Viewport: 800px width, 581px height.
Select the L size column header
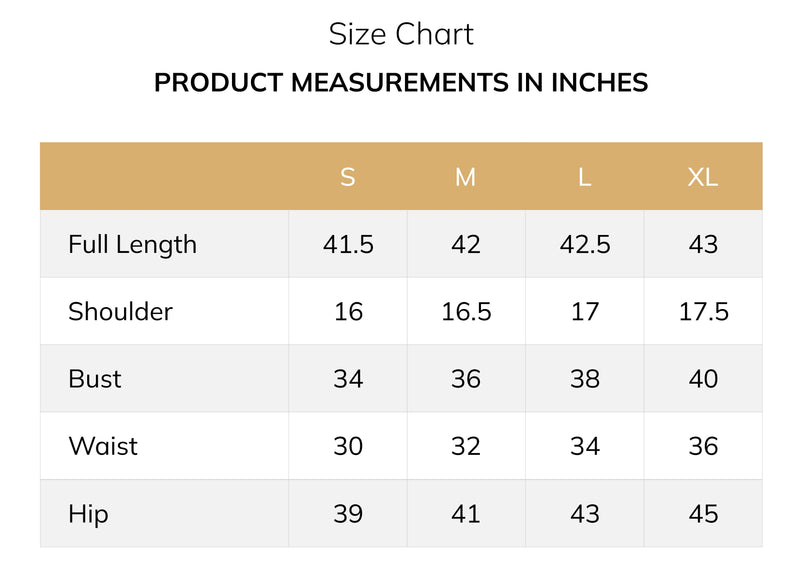pyautogui.click(x=585, y=177)
